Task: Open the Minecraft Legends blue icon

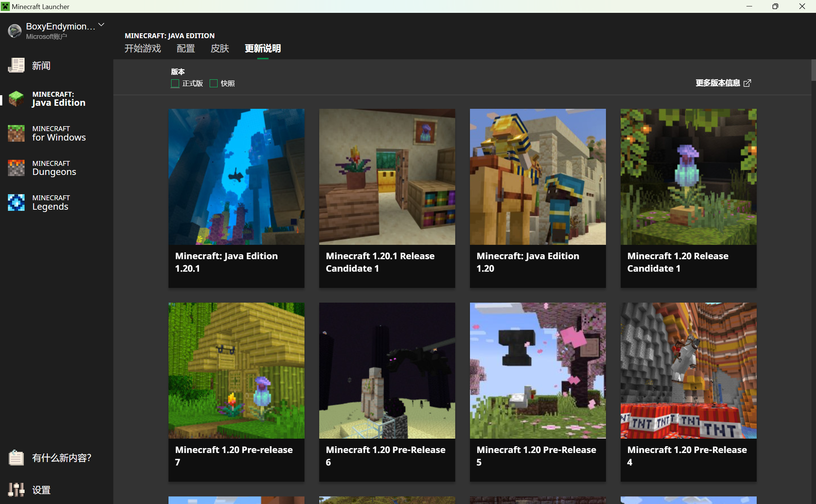Action: point(16,203)
